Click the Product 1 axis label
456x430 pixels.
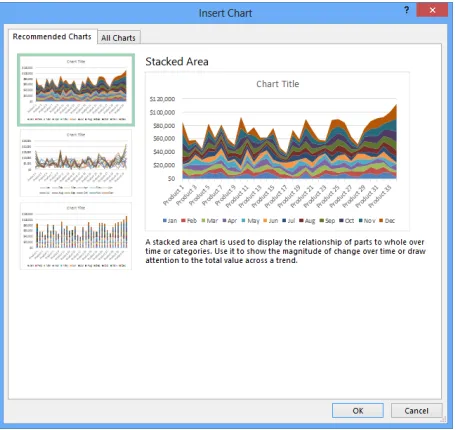click(x=174, y=195)
